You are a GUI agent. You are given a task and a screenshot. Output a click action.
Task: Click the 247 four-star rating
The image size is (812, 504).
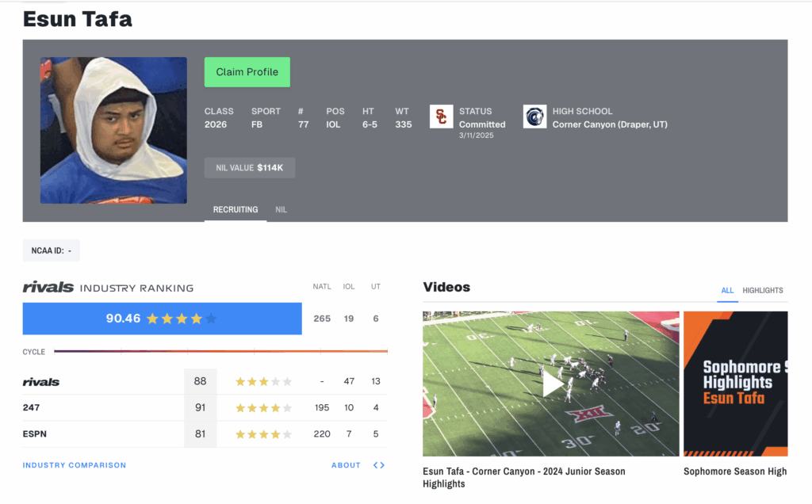pyautogui.click(x=263, y=408)
